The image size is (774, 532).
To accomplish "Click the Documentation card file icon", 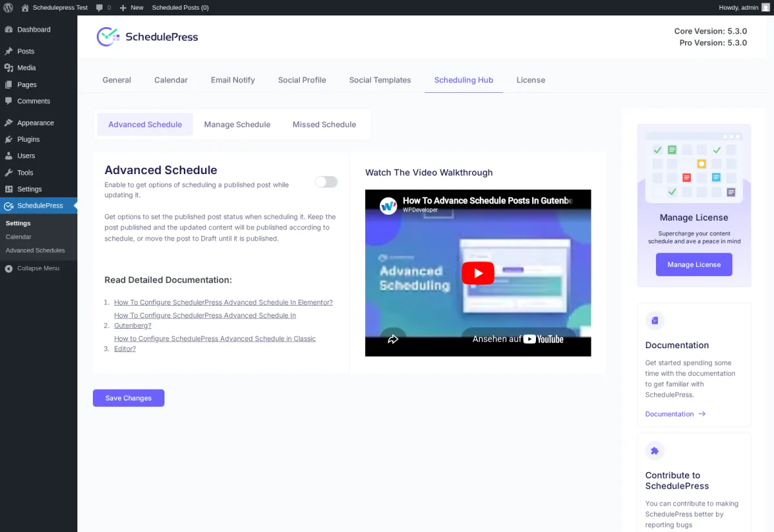I will [655, 320].
